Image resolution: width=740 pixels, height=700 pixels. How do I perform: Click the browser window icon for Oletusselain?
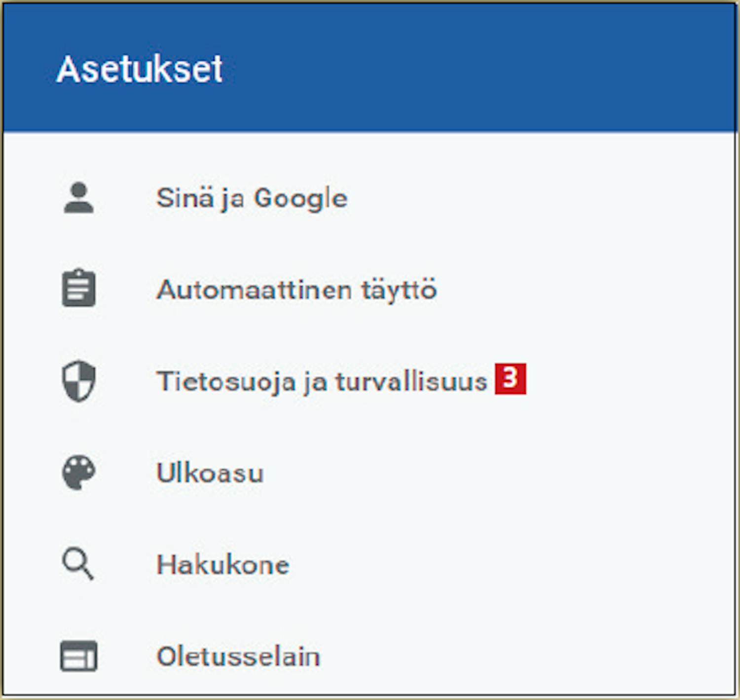click(78, 656)
